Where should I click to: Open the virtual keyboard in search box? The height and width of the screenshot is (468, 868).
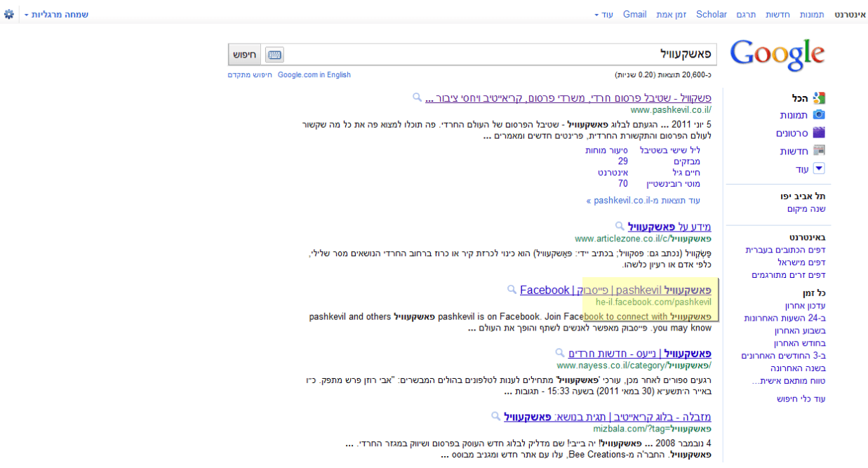(x=274, y=55)
